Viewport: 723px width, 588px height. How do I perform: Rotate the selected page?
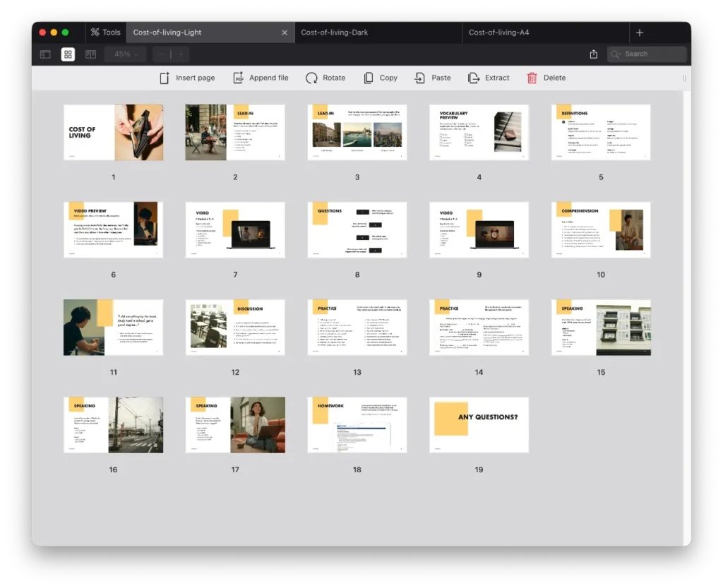coord(311,78)
